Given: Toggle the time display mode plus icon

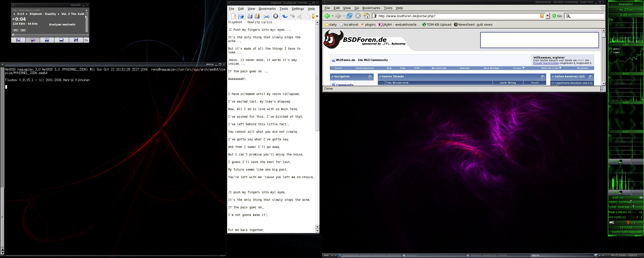Looking at the screenshot, I should click(x=14, y=19).
